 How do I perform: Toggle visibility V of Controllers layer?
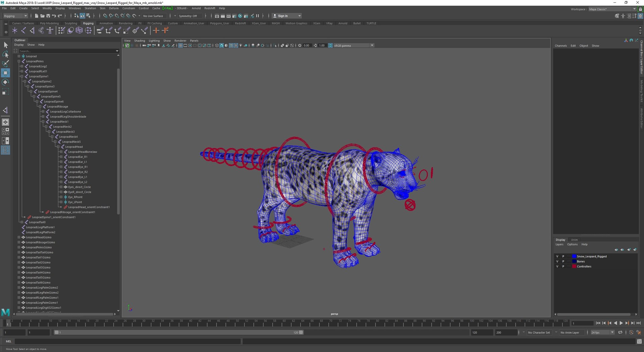tap(557, 267)
